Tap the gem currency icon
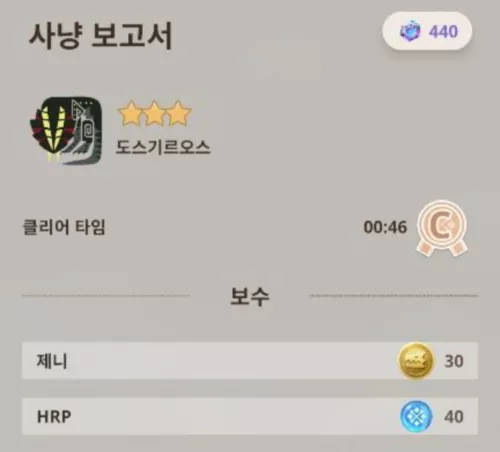Viewport: 500px width, 452px height. point(410,31)
